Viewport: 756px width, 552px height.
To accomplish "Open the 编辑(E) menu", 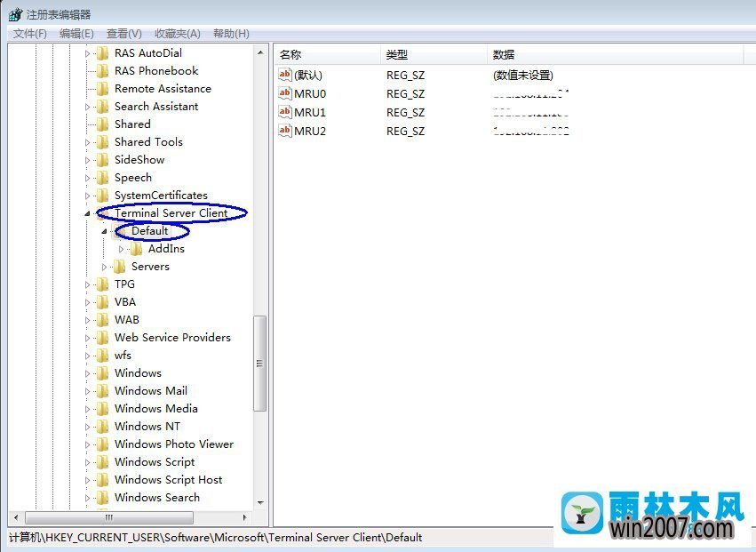I will [76, 33].
